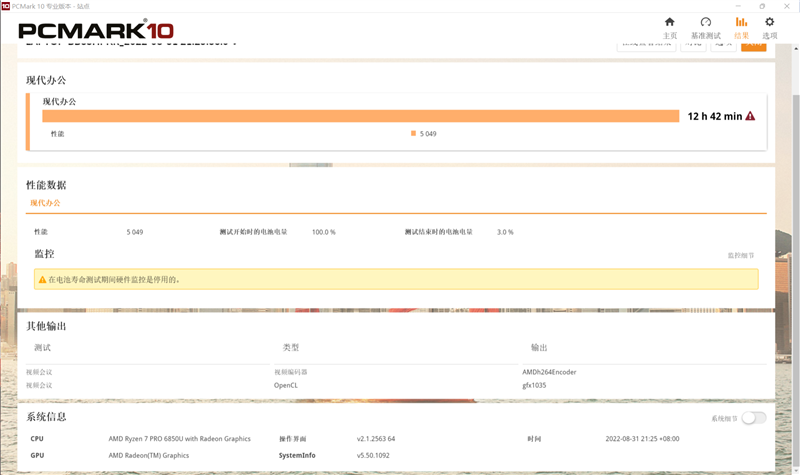Click the 2022-08-31 21:25 +08:00 time value

point(642,439)
